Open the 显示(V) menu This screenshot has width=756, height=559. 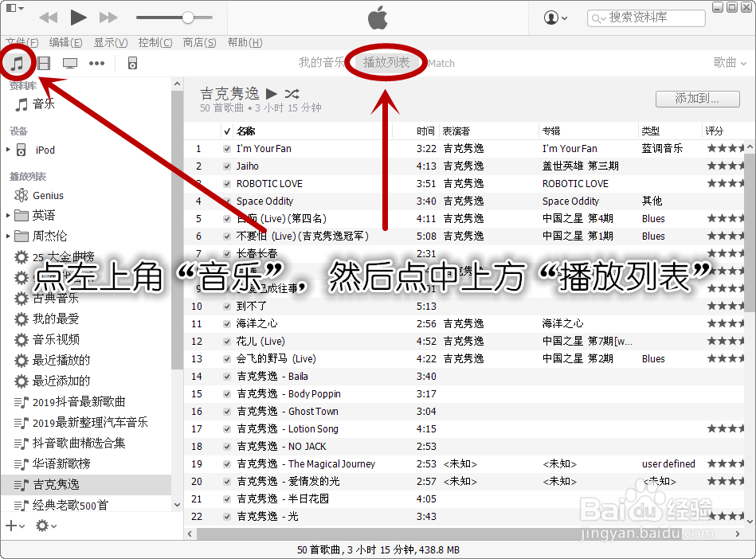(x=111, y=43)
